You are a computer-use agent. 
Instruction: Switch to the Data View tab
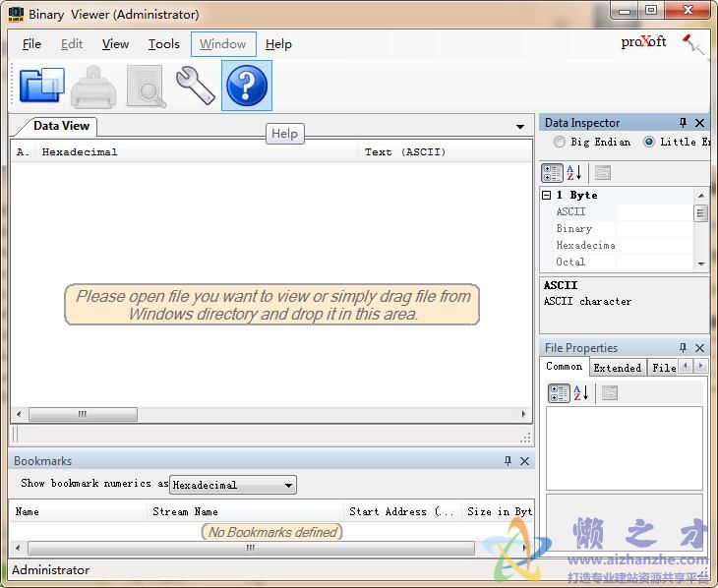point(61,126)
